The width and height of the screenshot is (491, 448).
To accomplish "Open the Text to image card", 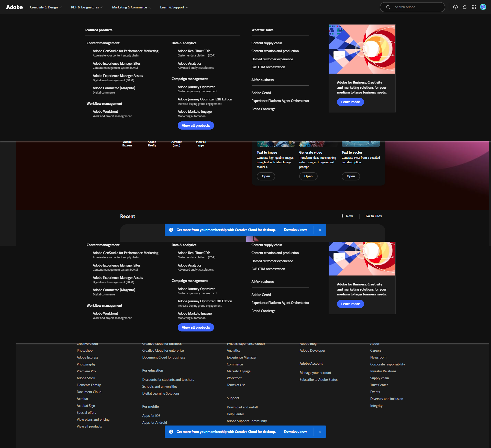I will point(266,176).
